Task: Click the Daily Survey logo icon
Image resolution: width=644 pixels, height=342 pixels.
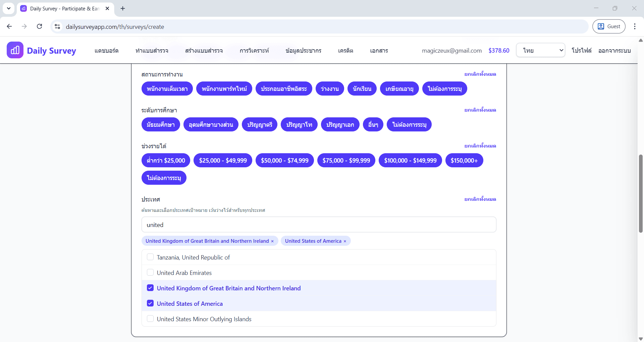Action: click(x=15, y=50)
